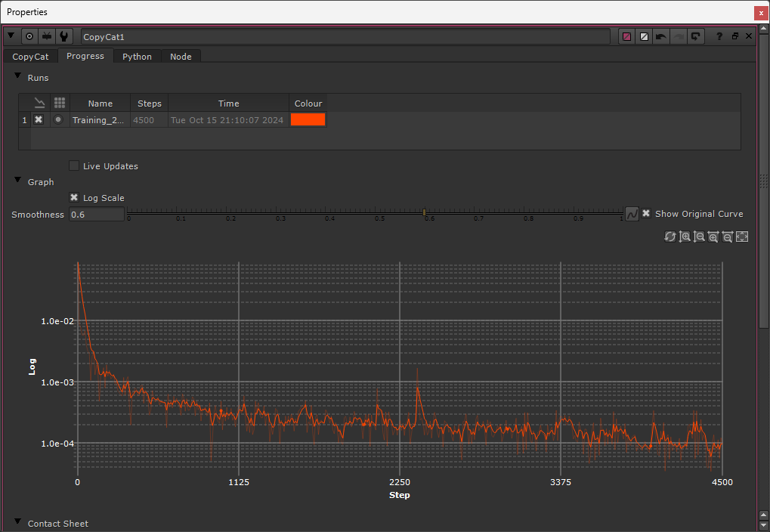Collapse the Graph section
Image resolution: width=770 pixels, height=532 pixels.
tap(17, 181)
